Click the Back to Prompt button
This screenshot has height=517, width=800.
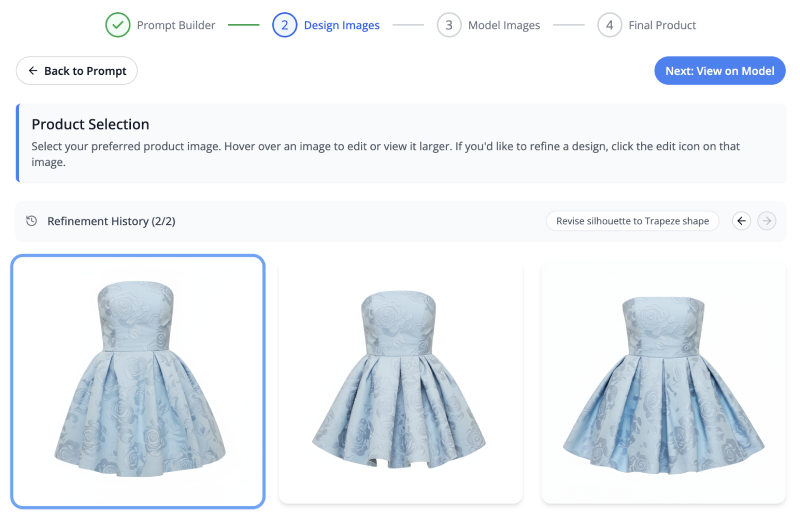pos(76,71)
